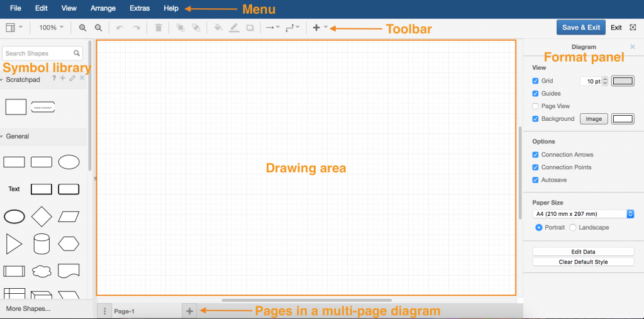Click the grid color swatch
Image resolution: width=644 pixels, height=319 pixels.
point(623,81)
